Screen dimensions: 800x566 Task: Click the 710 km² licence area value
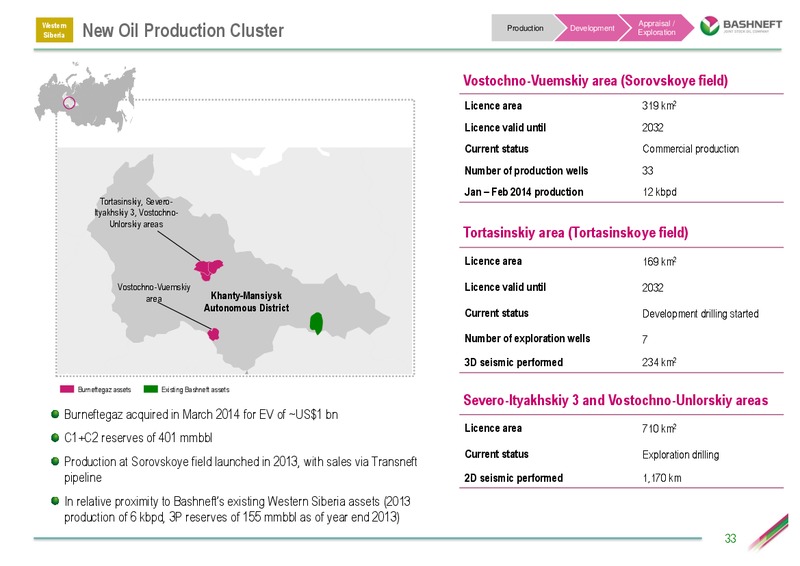659,428
